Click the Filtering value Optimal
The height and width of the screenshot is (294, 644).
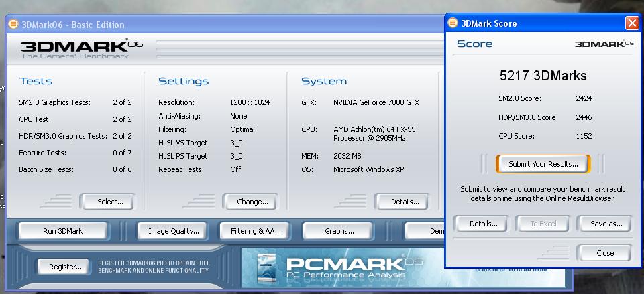click(242, 129)
